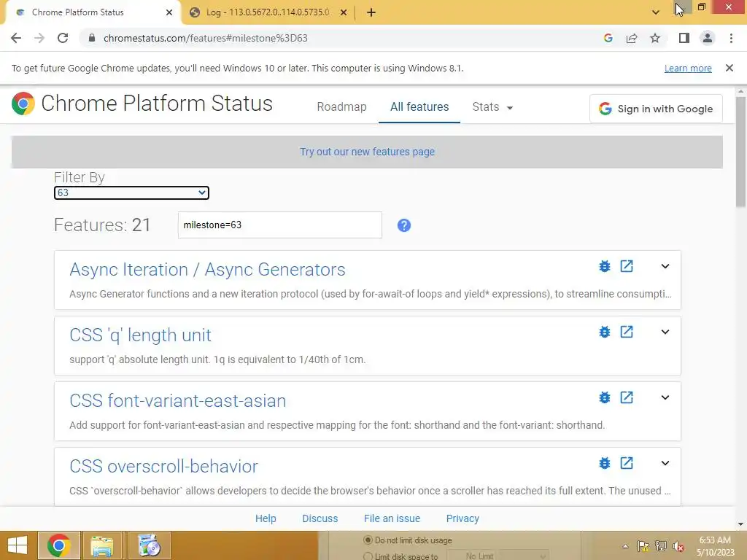Select the All features tab
The image size is (747, 560).
point(419,107)
